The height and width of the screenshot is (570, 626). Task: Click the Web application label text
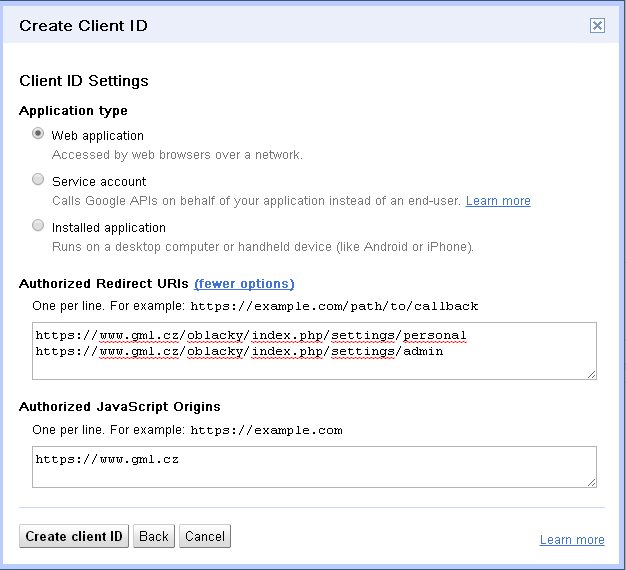[x=98, y=136]
